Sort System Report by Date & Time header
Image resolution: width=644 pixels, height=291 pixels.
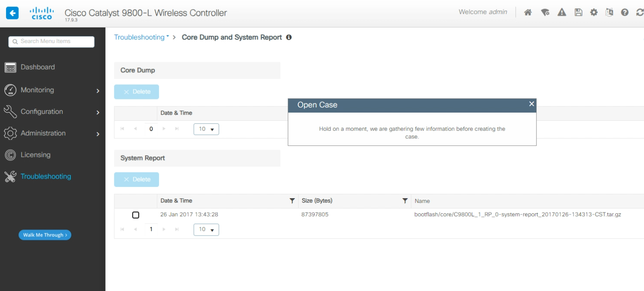coord(176,201)
